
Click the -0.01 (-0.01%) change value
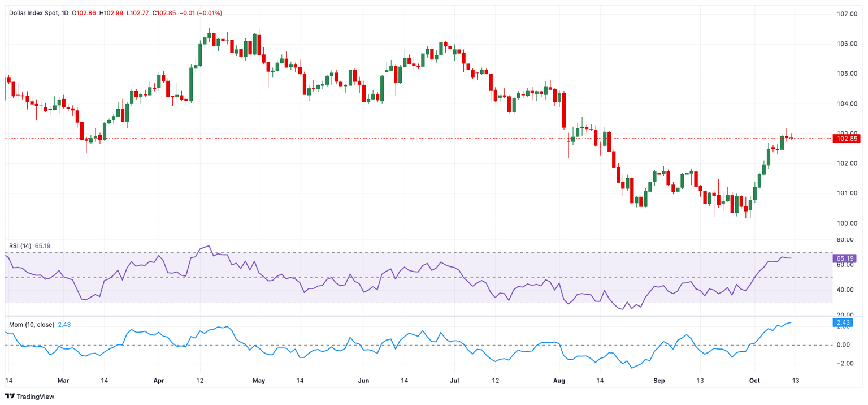click(201, 12)
